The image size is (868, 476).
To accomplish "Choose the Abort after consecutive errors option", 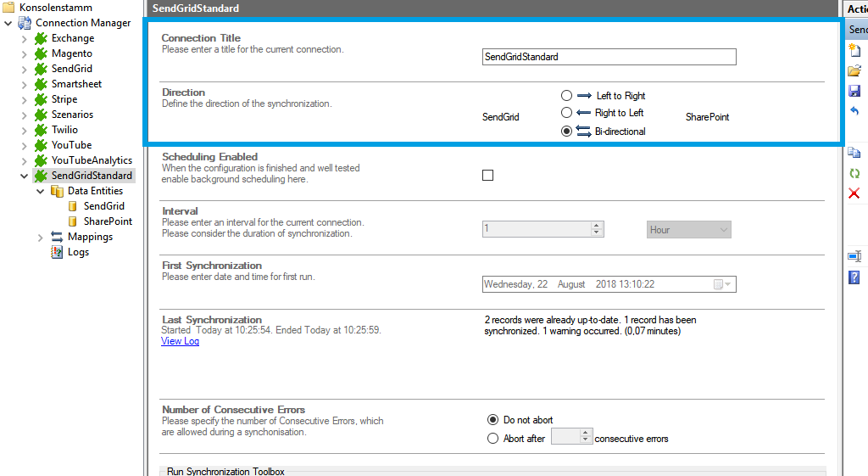I will (x=492, y=439).
